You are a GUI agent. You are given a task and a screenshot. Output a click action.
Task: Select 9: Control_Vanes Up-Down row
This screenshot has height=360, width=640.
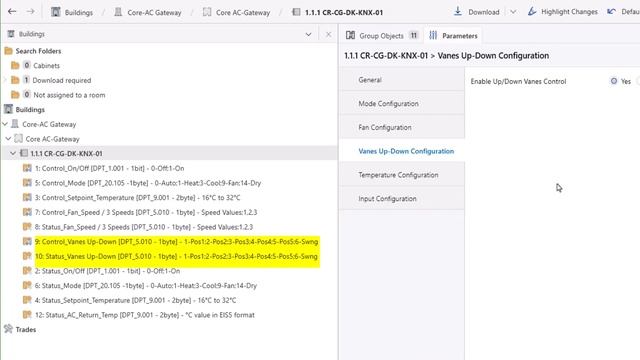point(176,242)
